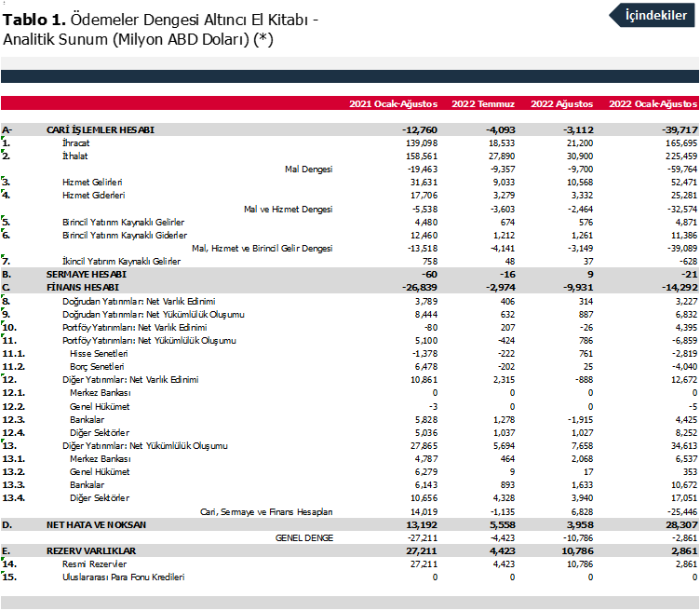Select value -12,760 in Cari İşlemler row
The height and width of the screenshot is (611, 700).
point(420,130)
